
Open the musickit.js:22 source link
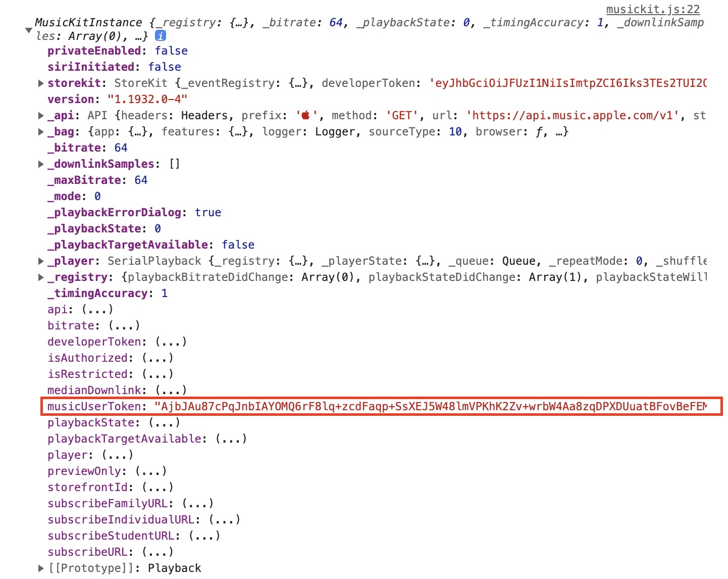click(653, 9)
